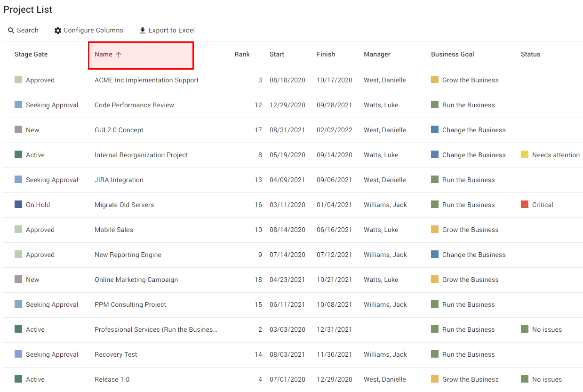Sort by the Business Goal column header
Viewport: 583px width, 392px height.
452,55
